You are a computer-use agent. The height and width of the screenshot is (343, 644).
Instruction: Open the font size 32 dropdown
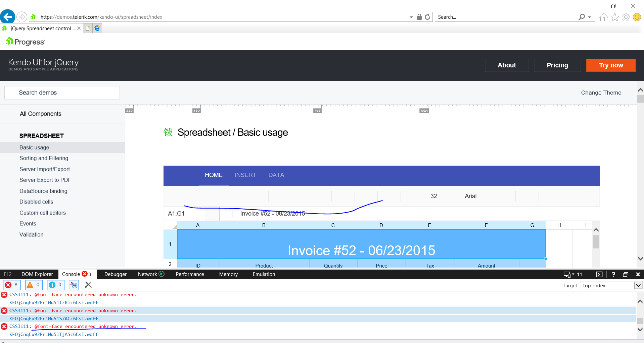[440, 196]
